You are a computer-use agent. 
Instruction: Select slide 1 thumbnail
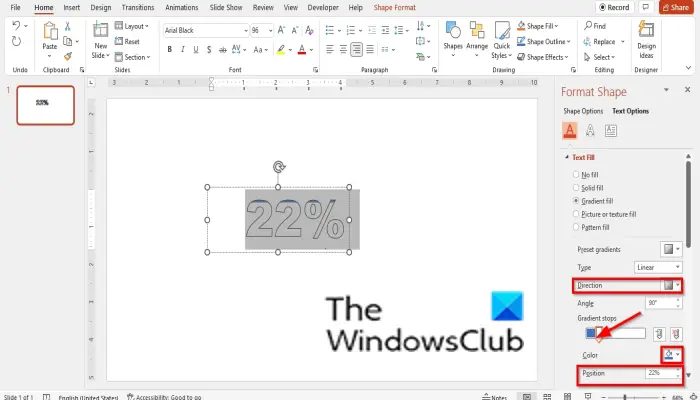coord(46,105)
